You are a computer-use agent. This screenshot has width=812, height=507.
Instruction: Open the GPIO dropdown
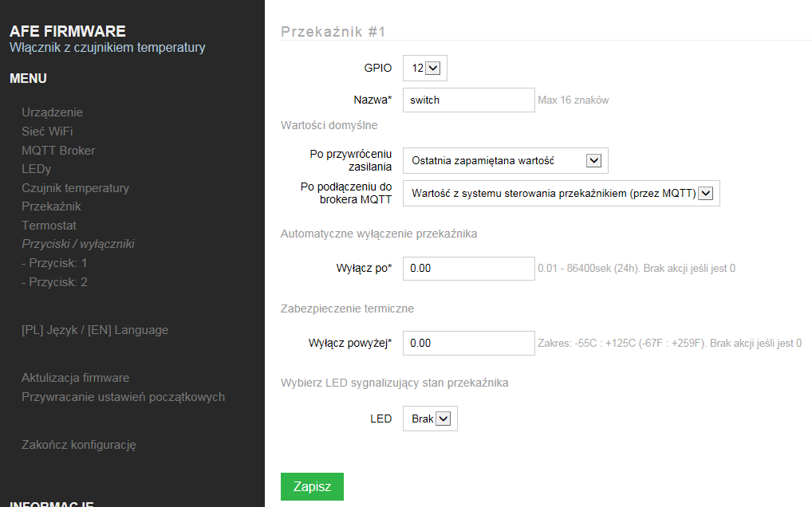(425, 69)
